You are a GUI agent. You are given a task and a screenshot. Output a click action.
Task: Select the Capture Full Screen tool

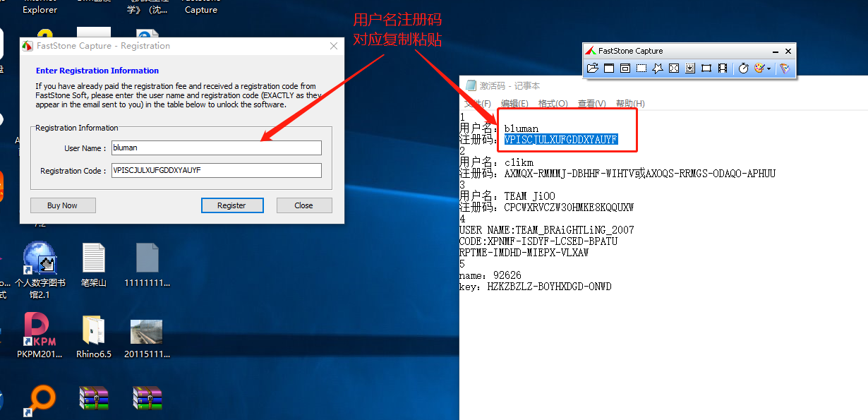(x=674, y=68)
